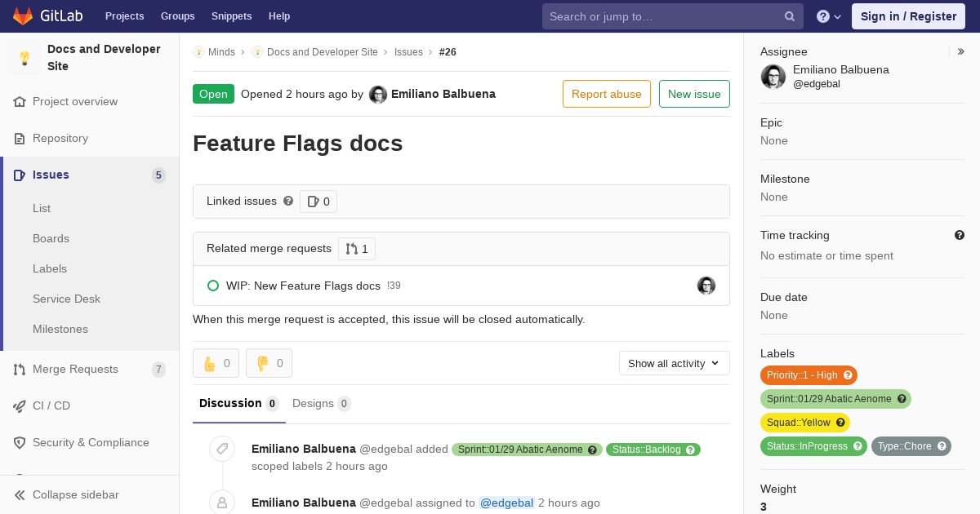Click help icon on Sprint label in sidebar
Screen dimensions: 980x514
pyautogui.click(x=902, y=399)
